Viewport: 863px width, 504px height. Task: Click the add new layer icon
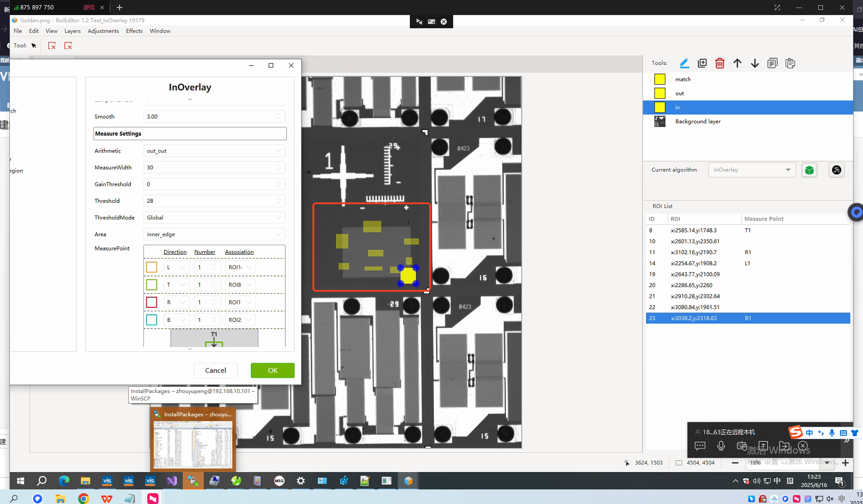(x=702, y=63)
